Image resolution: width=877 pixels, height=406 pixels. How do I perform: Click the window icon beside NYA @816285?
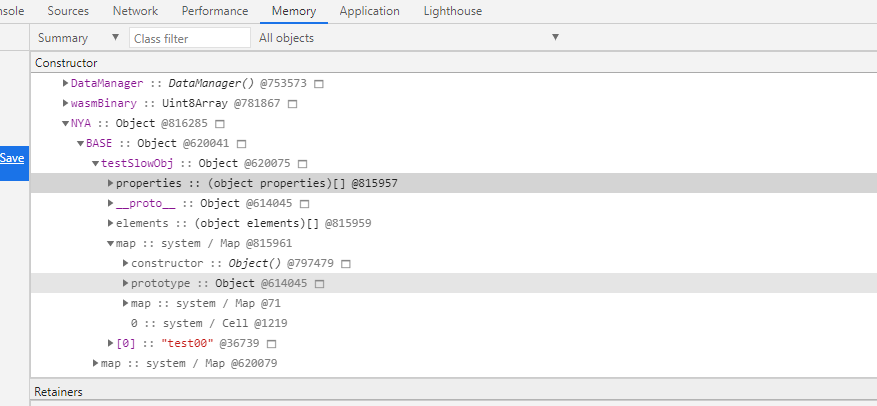(x=220, y=124)
